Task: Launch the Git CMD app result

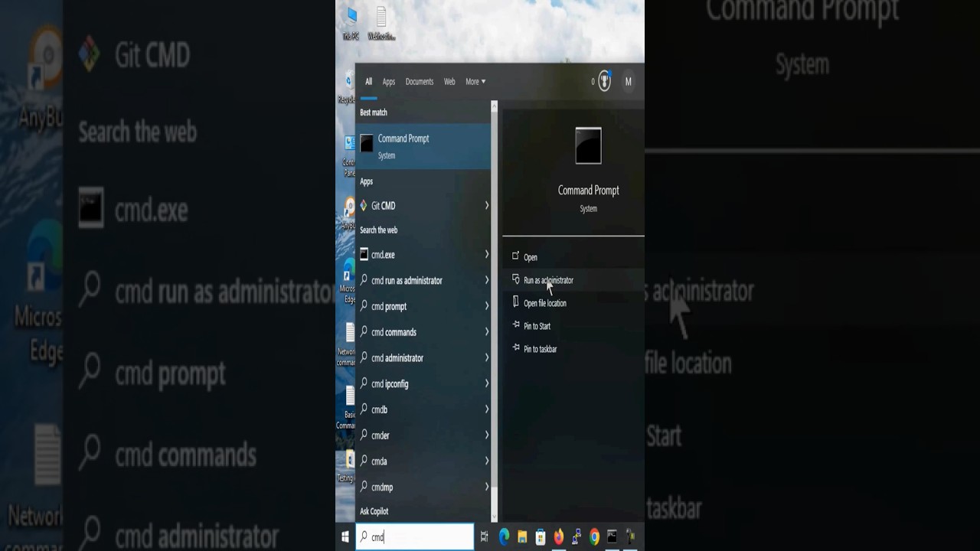Action: pos(423,206)
